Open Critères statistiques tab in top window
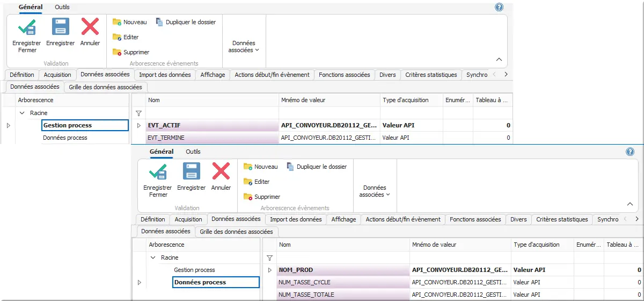The image size is (644, 301). coord(431,75)
